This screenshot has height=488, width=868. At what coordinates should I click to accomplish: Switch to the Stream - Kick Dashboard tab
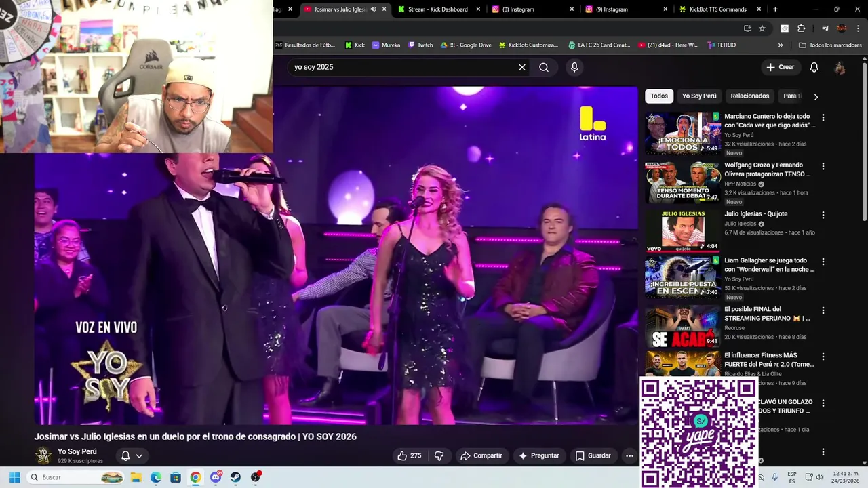[435, 9]
